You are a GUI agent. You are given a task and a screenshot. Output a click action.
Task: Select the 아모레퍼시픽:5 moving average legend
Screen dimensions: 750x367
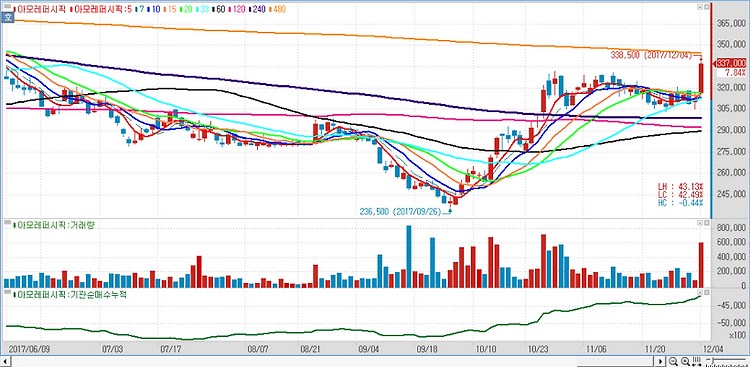pos(102,9)
